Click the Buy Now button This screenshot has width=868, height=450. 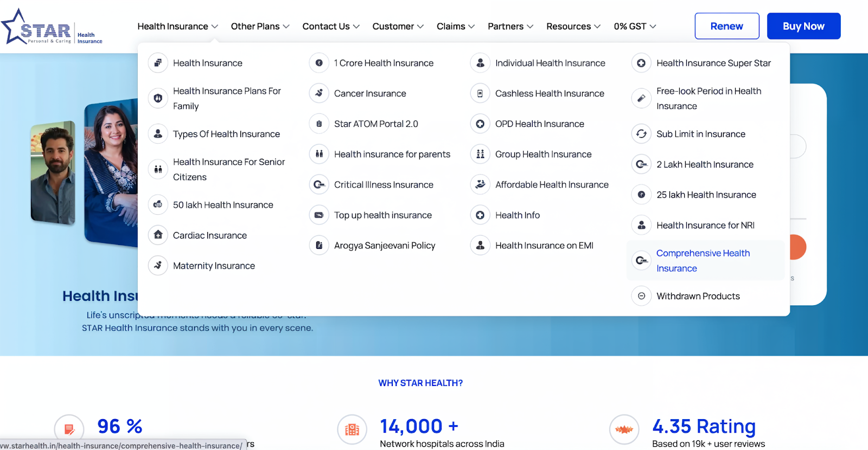pos(803,26)
